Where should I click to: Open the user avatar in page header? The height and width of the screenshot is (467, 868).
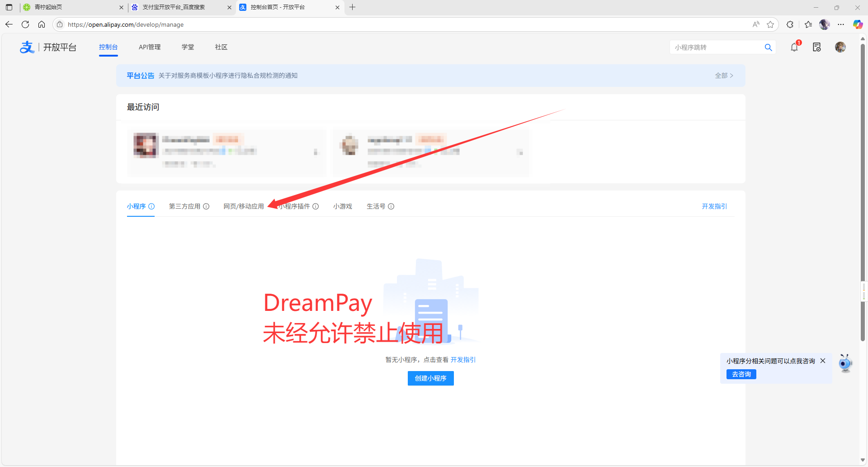(840, 47)
